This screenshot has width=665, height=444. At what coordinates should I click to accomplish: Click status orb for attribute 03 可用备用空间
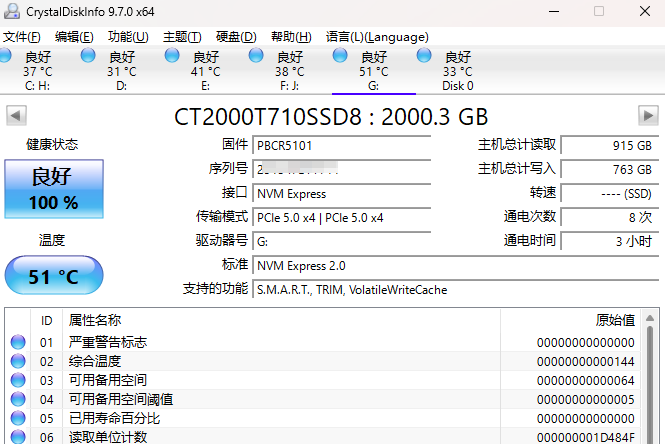[x=18, y=380]
